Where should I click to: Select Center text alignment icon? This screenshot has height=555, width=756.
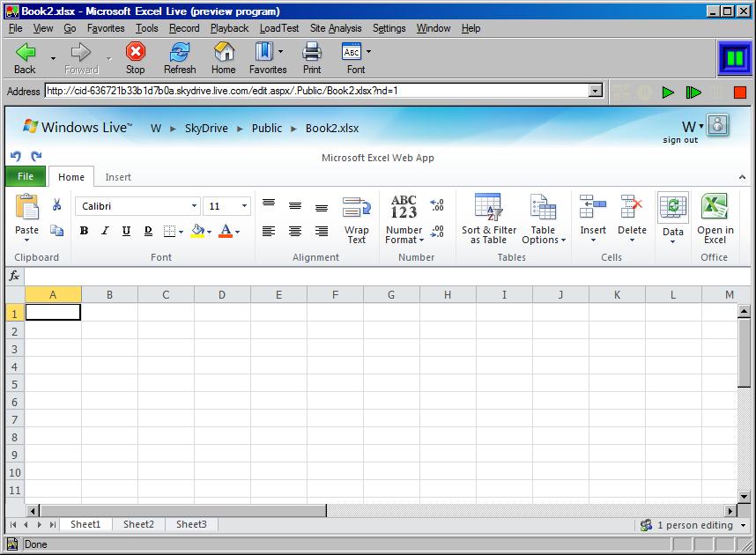click(x=295, y=232)
